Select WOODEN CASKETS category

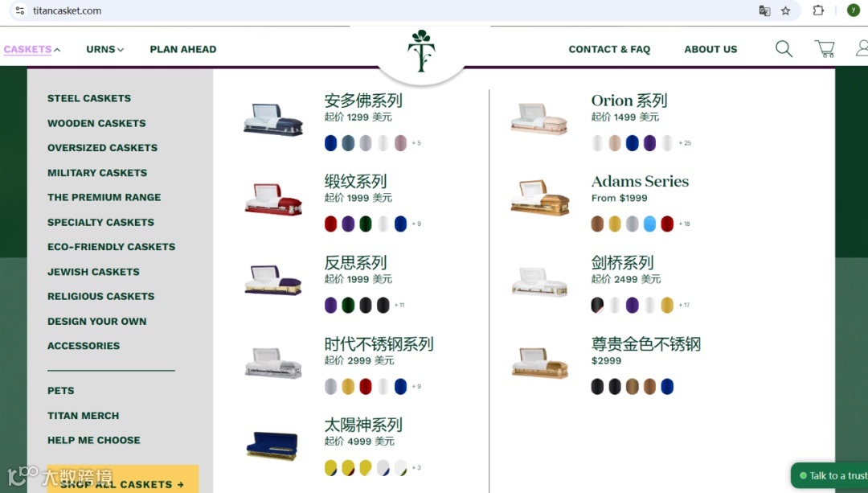tap(97, 123)
